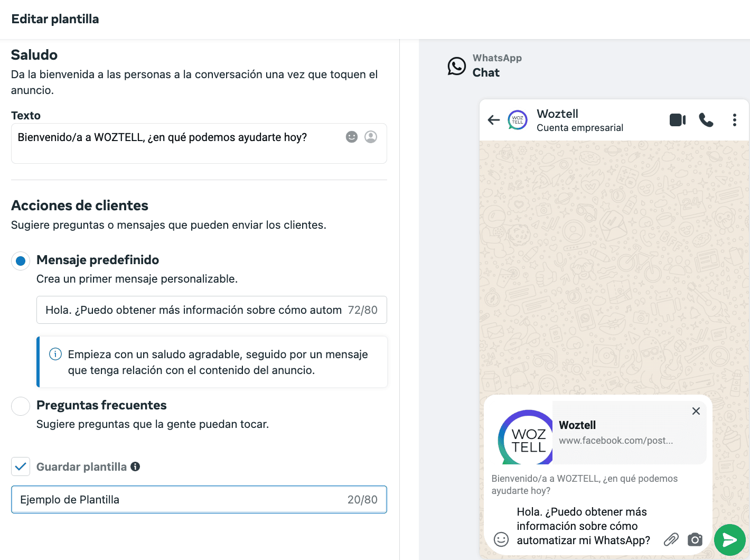Click the 'Guardar plantilla' label
This screenshot has height=560, width=750.
coord(81,467)
